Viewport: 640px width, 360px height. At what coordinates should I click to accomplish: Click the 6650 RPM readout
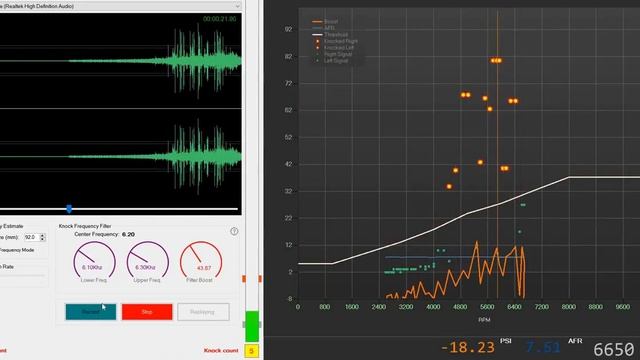(613, 349)
